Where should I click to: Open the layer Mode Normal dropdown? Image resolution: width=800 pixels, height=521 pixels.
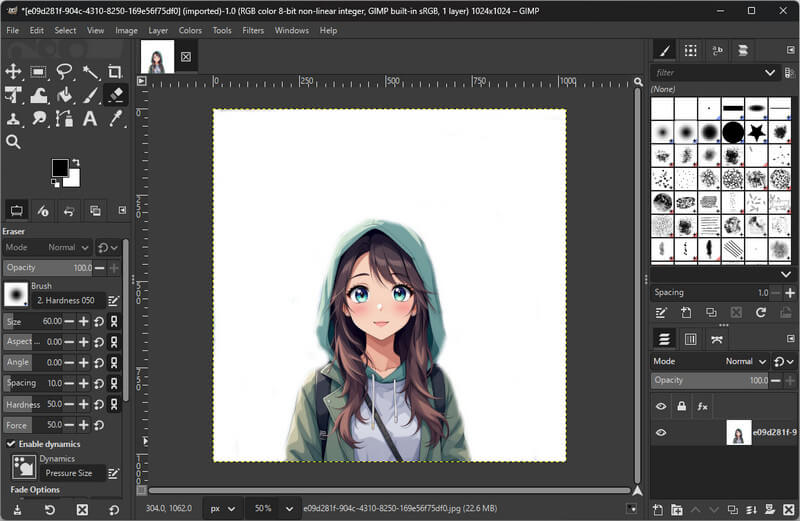click(x=746, y=361)
